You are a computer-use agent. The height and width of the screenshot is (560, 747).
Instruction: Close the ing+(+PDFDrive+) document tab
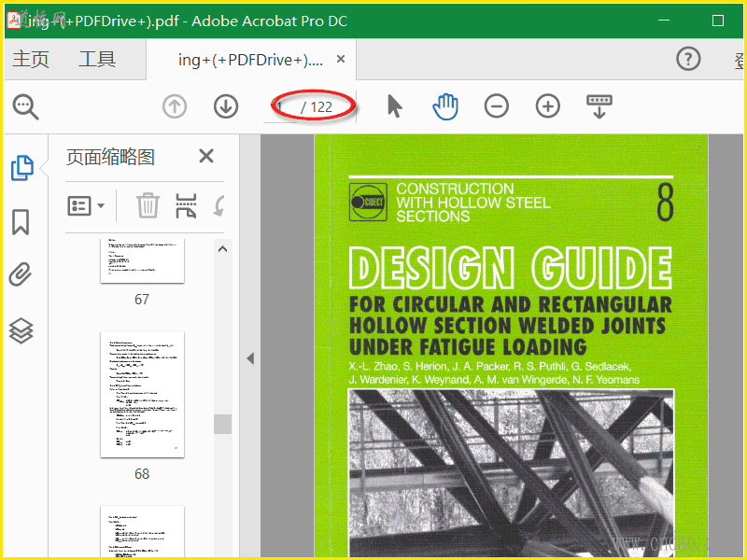341,59
